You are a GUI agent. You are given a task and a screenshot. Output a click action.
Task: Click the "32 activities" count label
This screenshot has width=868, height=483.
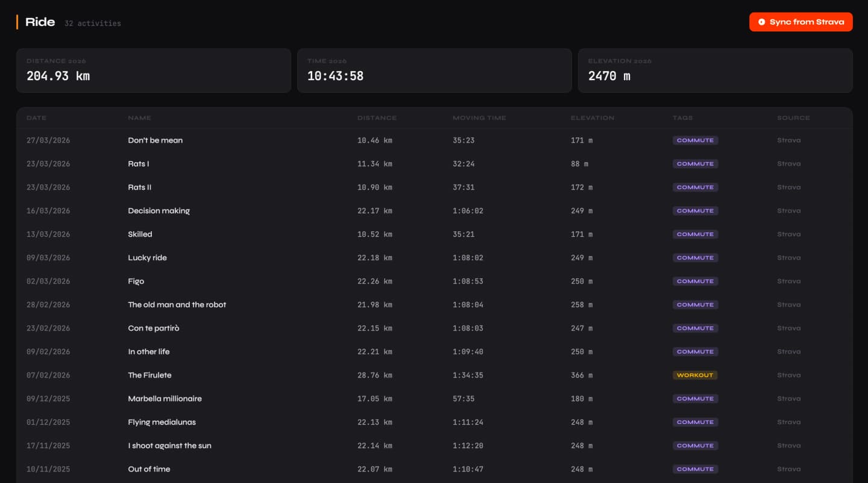[x=92, y=23]
